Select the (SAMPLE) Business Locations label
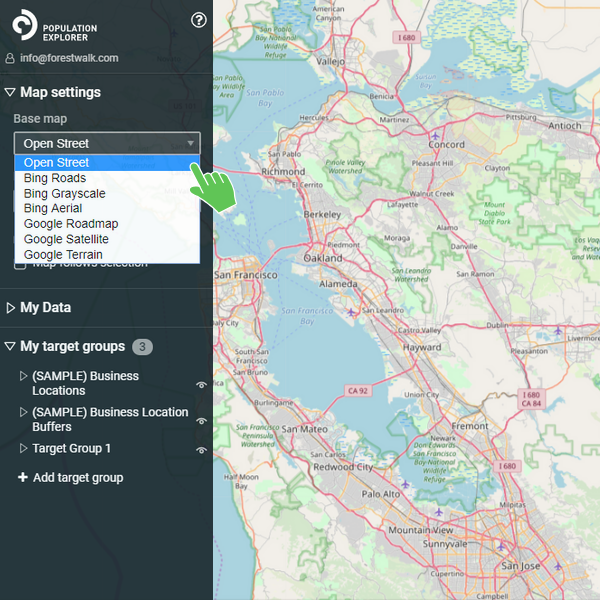 85,383
